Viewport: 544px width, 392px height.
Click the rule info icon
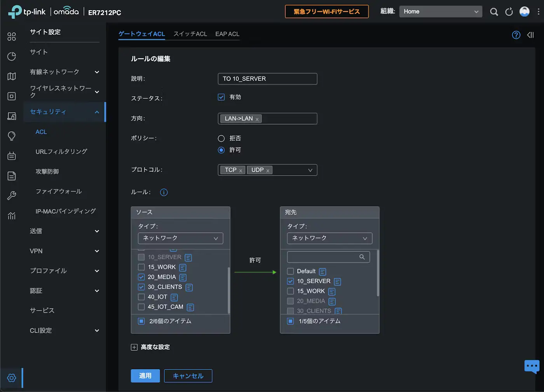pyautogui.click(x=164, y=192)
